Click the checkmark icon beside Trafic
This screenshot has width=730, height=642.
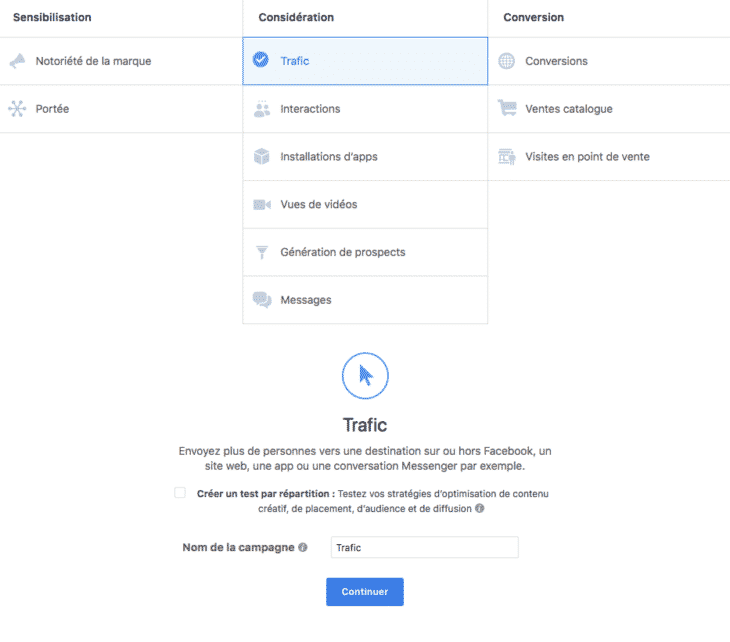[x=262, y=61]
